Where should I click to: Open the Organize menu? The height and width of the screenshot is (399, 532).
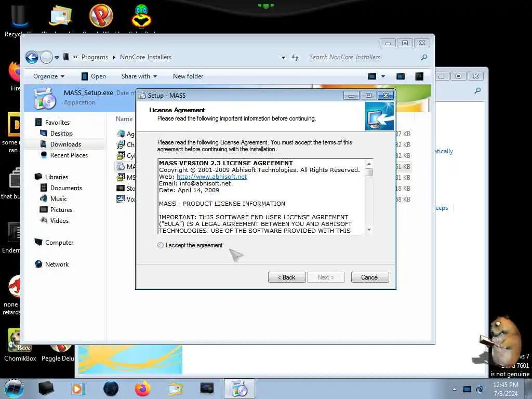48,76
